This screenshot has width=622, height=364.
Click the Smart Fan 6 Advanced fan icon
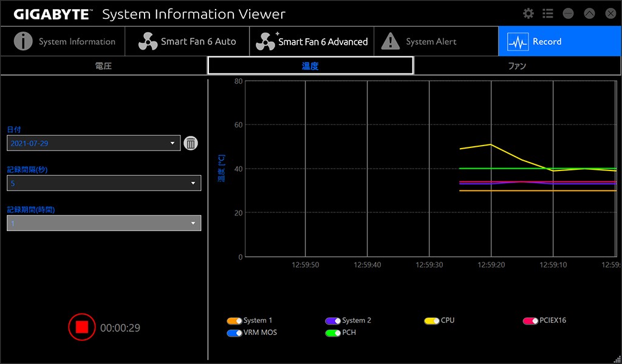(x=265, y=41)
